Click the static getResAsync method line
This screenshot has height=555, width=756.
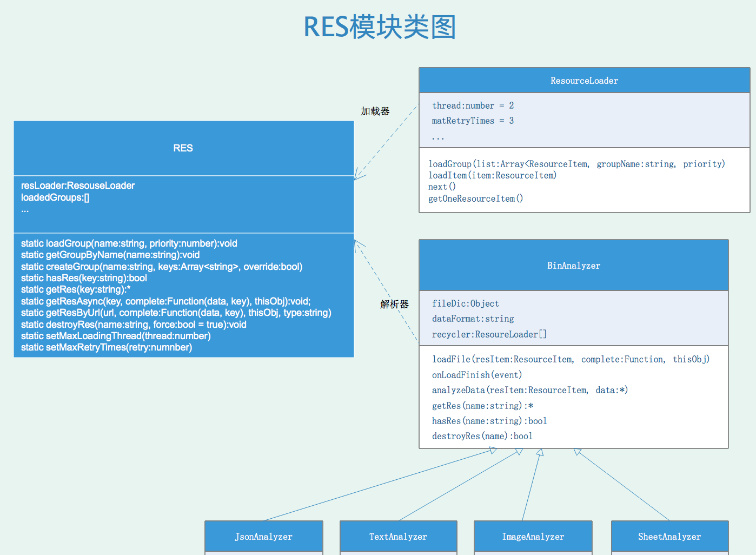[x=165, y=301]
